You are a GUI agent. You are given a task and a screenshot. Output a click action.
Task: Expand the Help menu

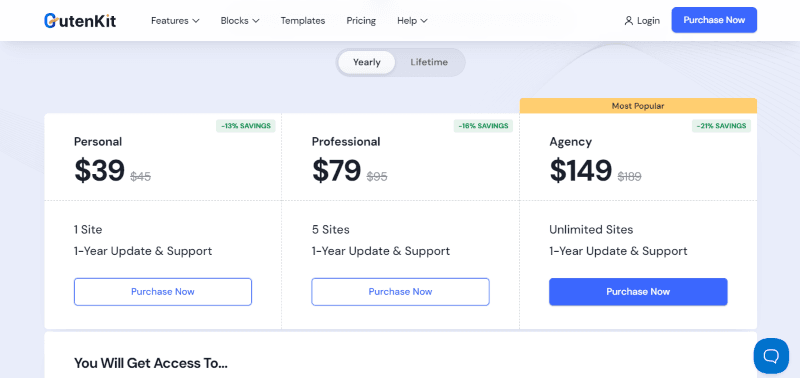pyautogui.click(x=412, y=21)
